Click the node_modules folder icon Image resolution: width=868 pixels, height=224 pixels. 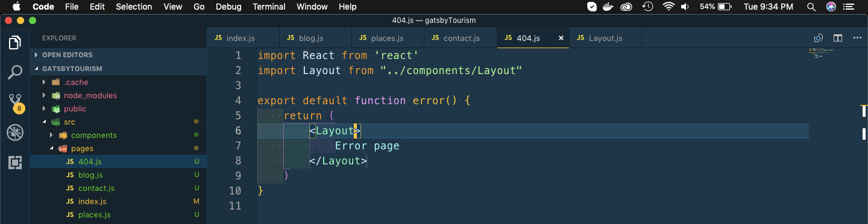click(56, 96)
